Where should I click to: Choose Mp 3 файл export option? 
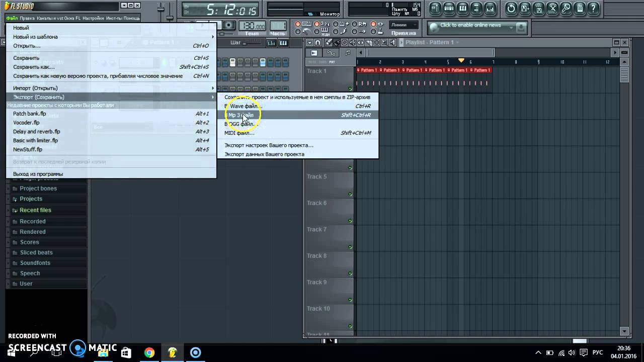point(298,115)
